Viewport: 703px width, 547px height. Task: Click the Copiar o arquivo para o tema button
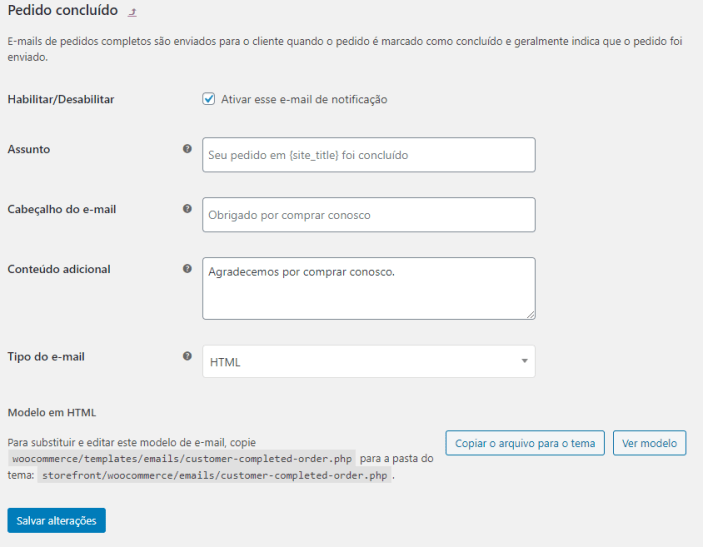pos(525,443)
